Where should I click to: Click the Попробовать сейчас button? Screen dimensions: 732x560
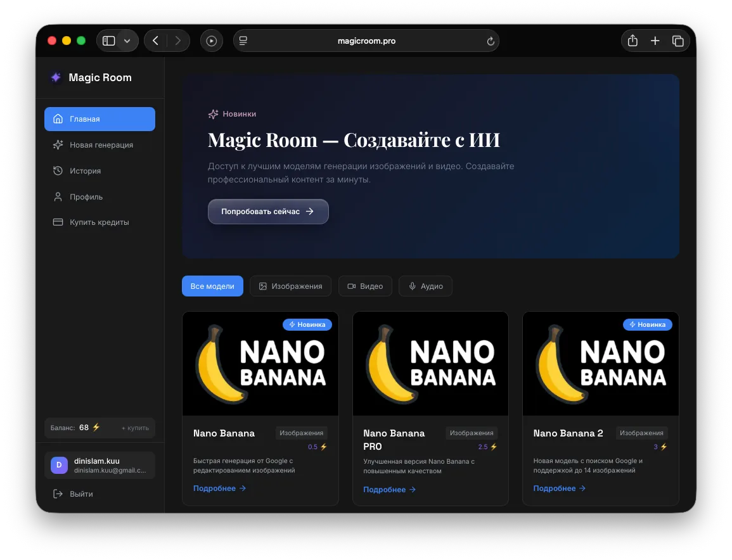pyautogui.click(x=268, y=212)
